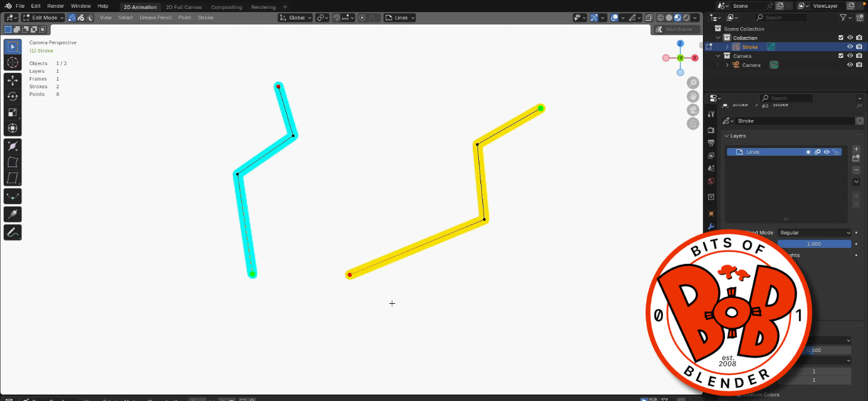Image resolution: width=868 pixels, height=401 pixels.
Task: Select the Interpolate tool
Action: (x=13, y=196)
